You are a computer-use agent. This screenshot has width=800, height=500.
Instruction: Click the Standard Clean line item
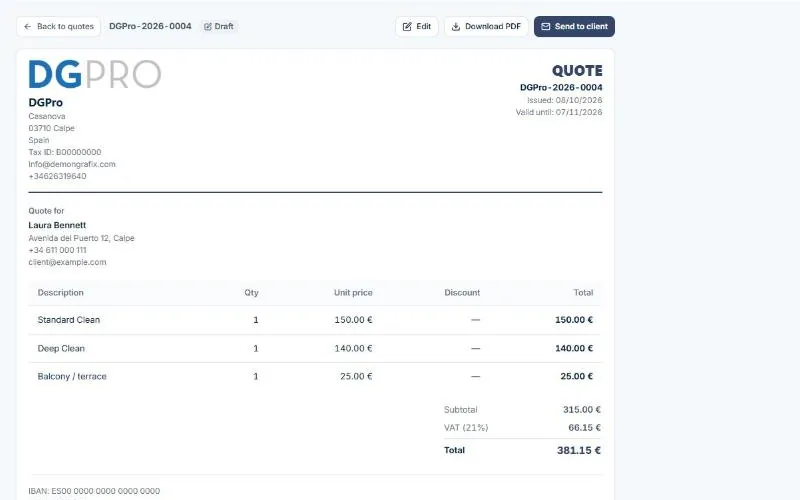[x=69, y=320]
